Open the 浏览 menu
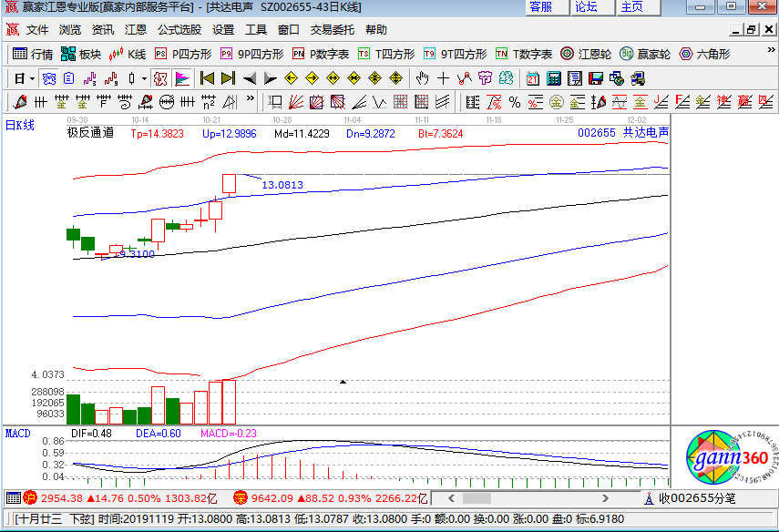The image size is (779, 532). click(70, 30)
